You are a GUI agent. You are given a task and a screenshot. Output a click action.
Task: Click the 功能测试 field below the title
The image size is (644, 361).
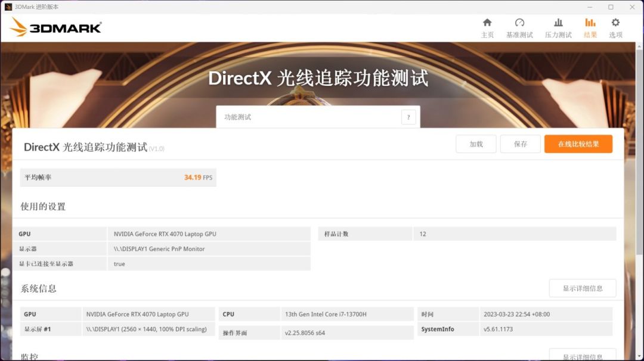click(x=318, y=117)
